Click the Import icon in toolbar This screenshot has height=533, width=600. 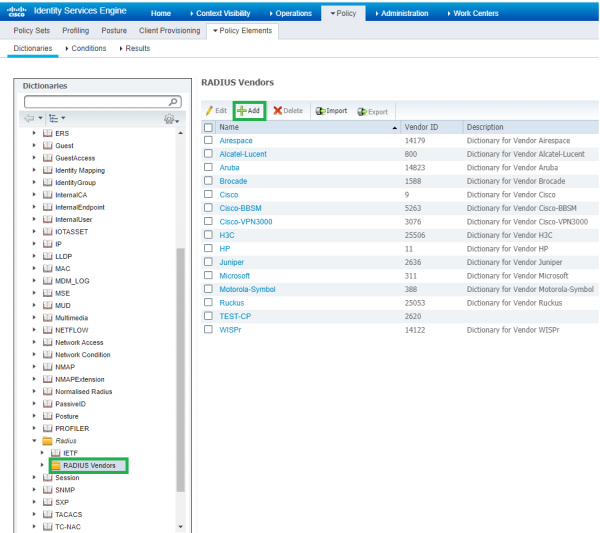point(321,111)
